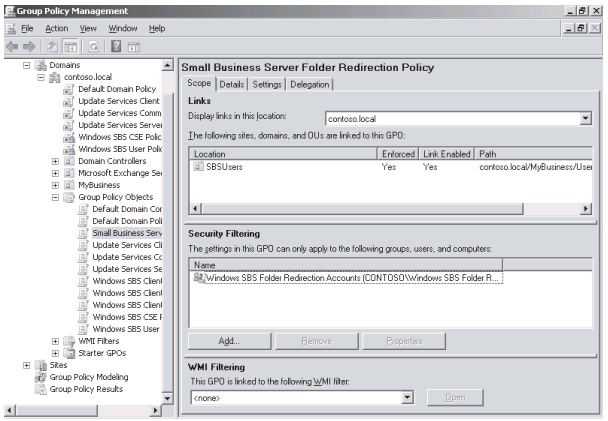This screenshot has height=421, width=608.
Task: Click the Group Policy Objects folder icon
Action: coord(69,197)
